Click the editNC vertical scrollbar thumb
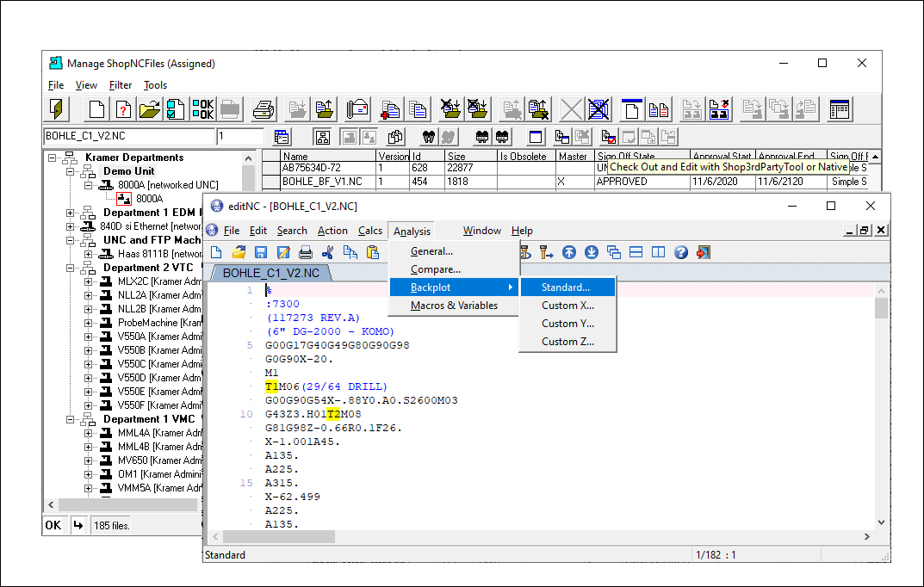Screen dimensions: 924x587 pos(881,308)
